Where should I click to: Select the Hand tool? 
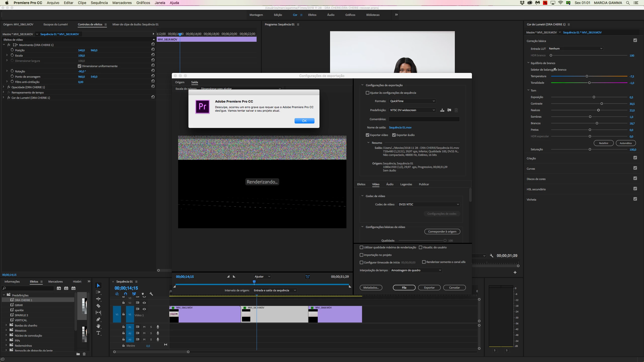[98, 326]
